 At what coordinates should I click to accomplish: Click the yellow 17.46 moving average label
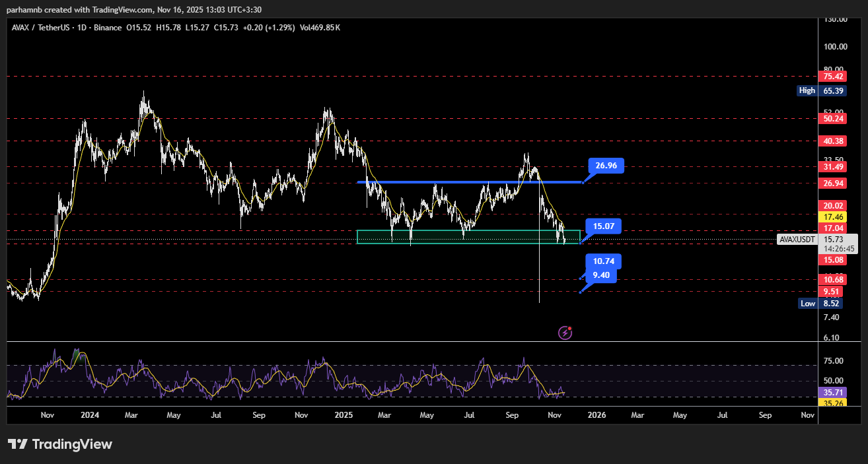coord(831,216)
